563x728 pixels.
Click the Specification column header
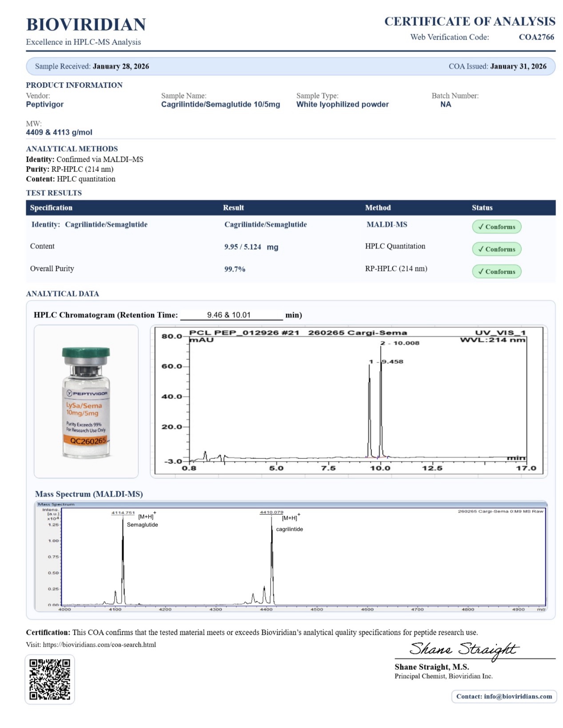[51, 207]
